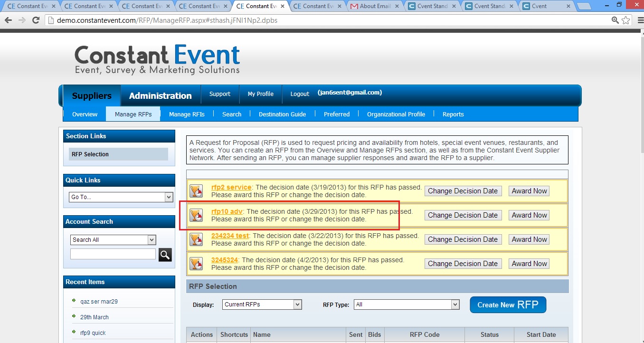
Task: Open My Profile
Action: click(261, 94)
